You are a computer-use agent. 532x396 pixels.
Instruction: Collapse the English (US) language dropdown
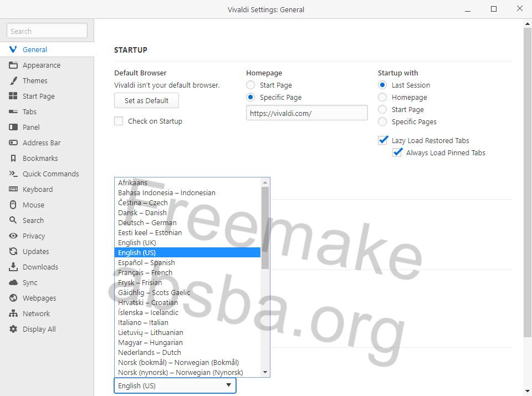[175, 386]
